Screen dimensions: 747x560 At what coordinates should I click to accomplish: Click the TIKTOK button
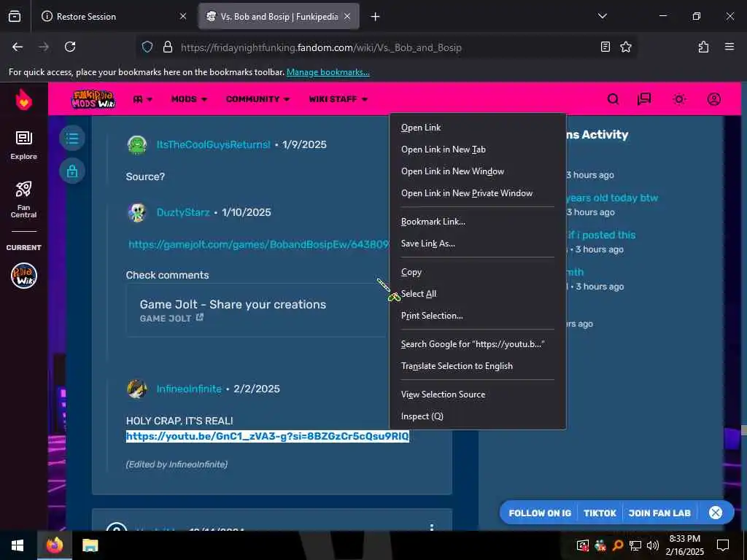tap(600, 513)
